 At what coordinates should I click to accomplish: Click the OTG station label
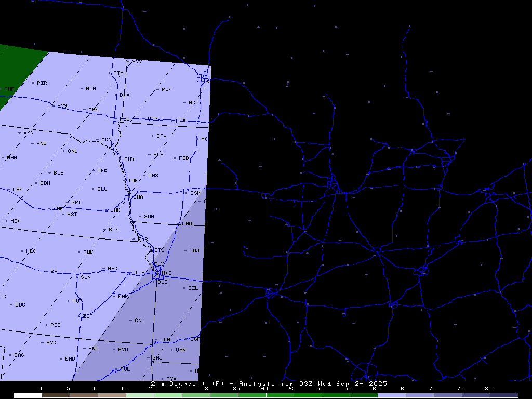[153, 118]
